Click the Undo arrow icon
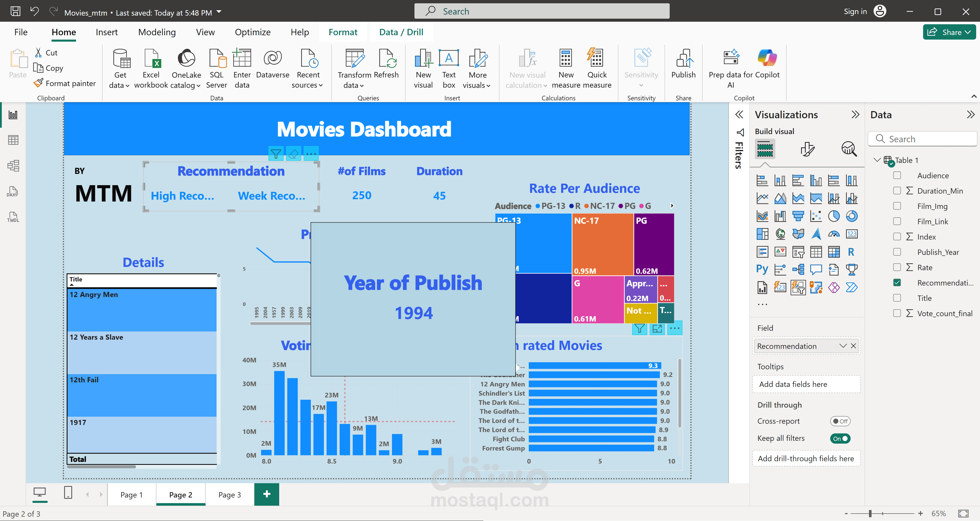Screen dimensions: 980x521 [35, 11]
